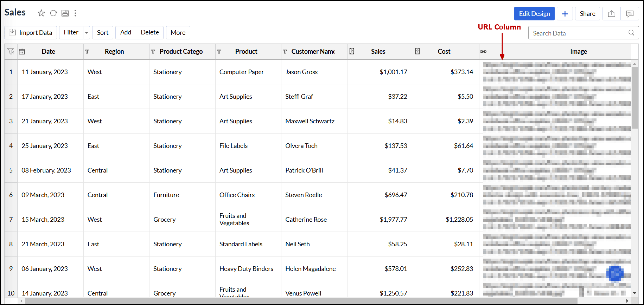The height and width of the screenshot is (305, 644).
Task: Open the comments icon at top right
Action: pos(630,14)
